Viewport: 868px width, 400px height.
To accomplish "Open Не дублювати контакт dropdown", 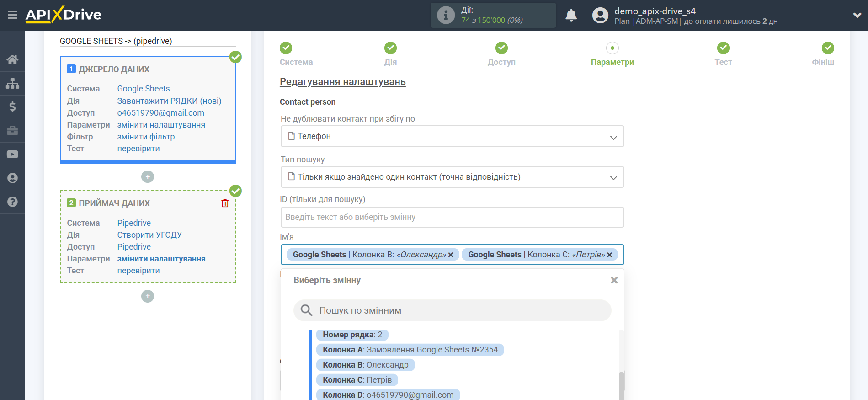I will point(452,136).
